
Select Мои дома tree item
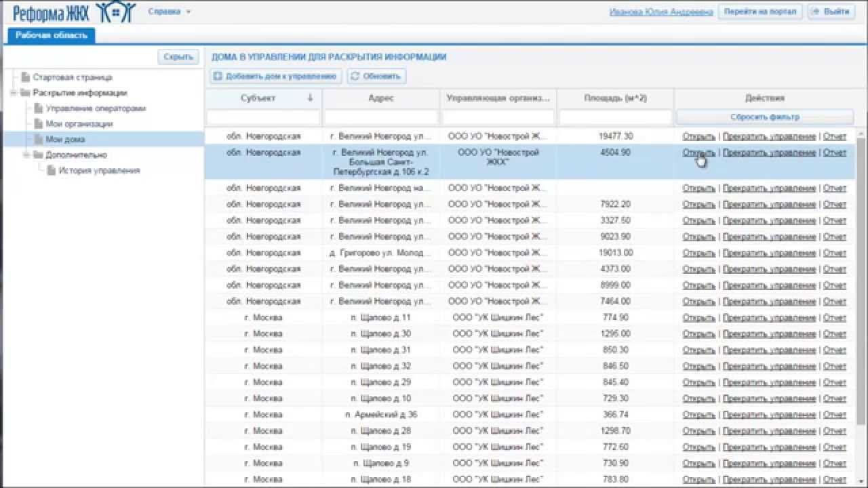point(65,140)
